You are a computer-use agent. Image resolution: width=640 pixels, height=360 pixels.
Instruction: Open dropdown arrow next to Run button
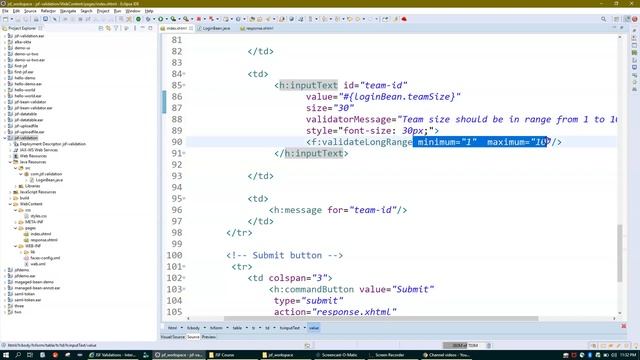pos(166,19)
